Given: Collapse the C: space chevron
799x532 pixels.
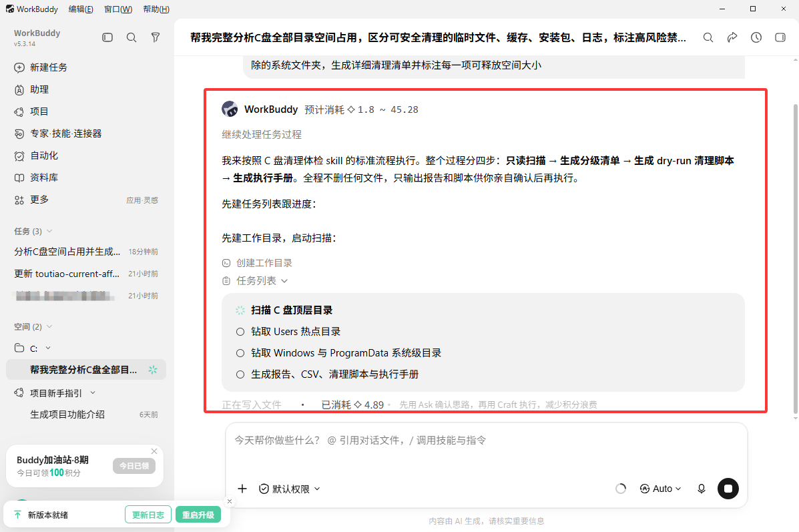Looking at the screenshot, I should 48,348.
